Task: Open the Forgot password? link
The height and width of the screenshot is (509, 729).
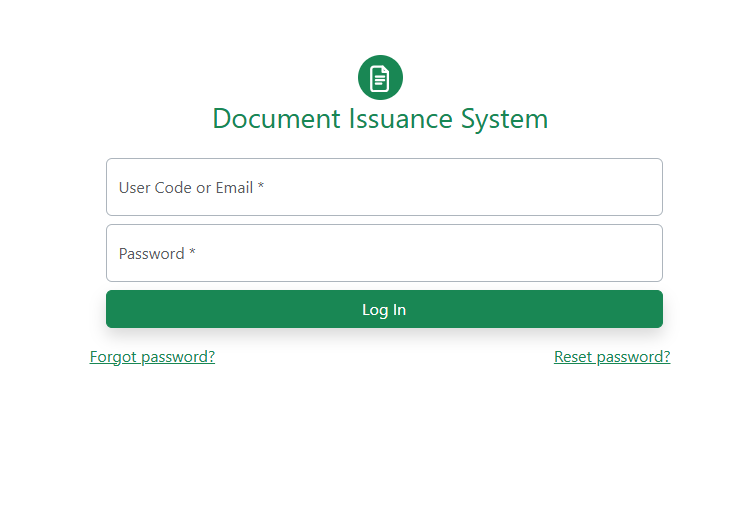Action: (x=152, y=357)
